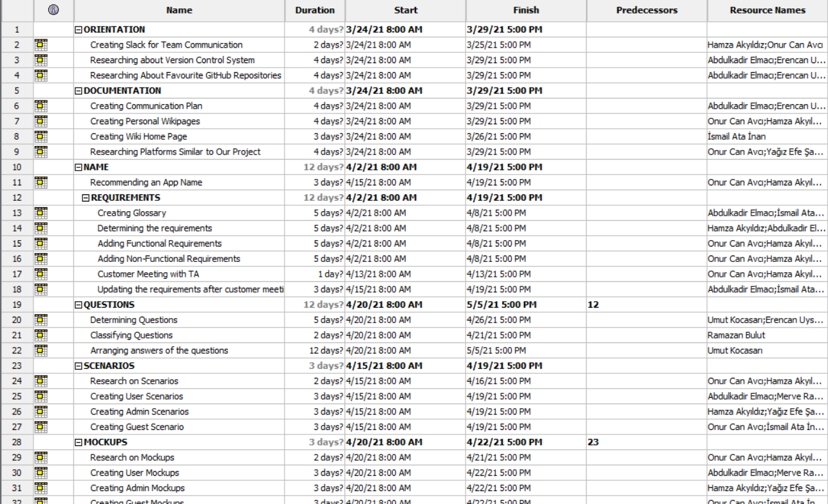Click the notes icon in row 16
This screenshot has width=828, height=504.
coord(41,259)
